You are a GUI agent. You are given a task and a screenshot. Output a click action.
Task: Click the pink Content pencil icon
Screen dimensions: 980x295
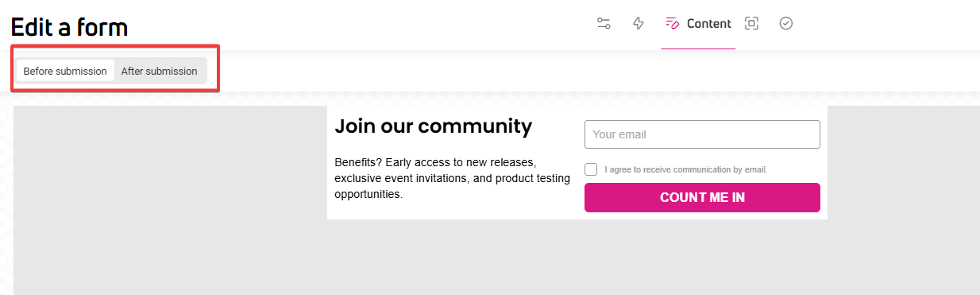(x=673, y=23)
